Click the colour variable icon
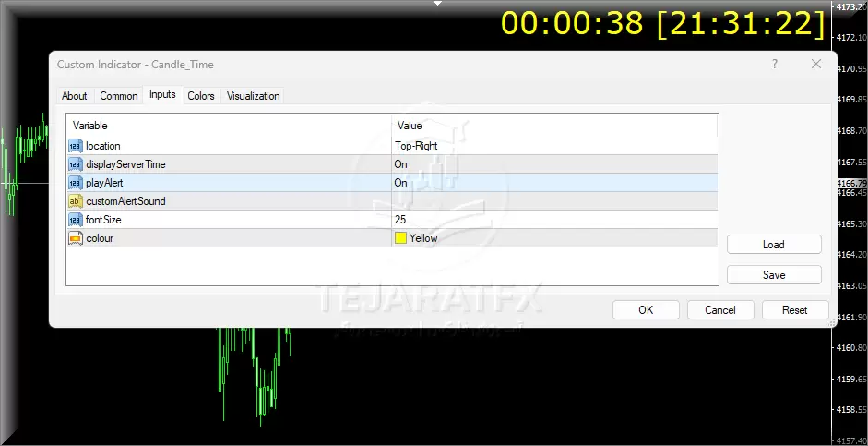This screenshot has width=868, height=446. click(75, 238)
